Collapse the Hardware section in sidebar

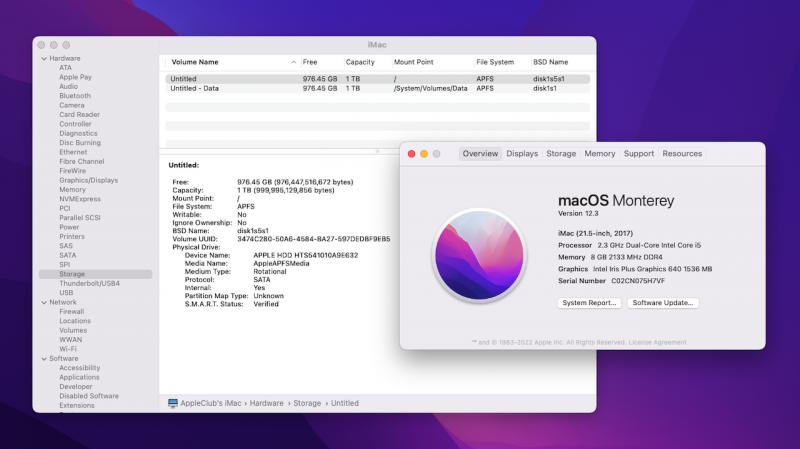tap(44, 59)
